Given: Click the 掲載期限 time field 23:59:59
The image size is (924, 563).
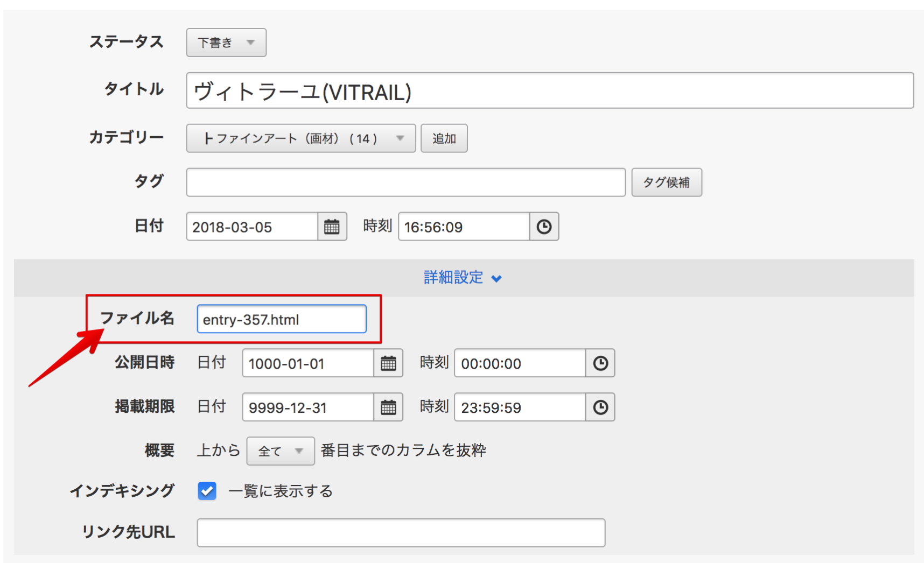Looking at the screenshot, I should pyautogui.click(x=520, y=407).
